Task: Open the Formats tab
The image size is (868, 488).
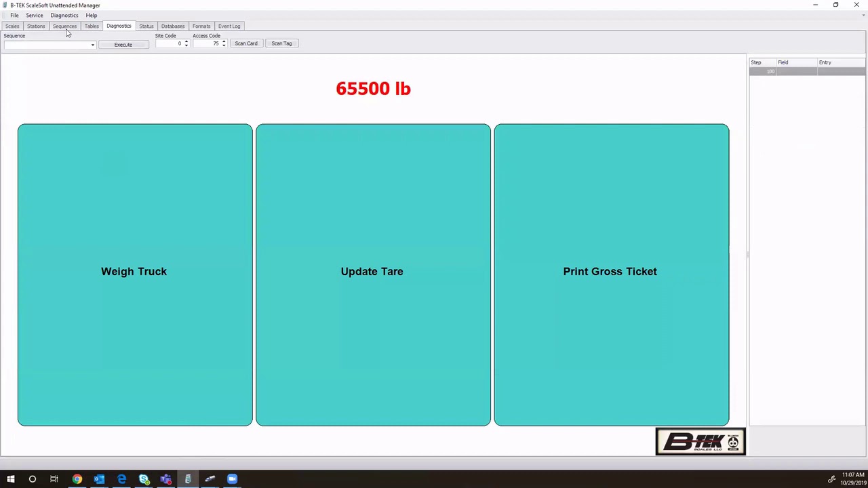Action: pos(201,26)
